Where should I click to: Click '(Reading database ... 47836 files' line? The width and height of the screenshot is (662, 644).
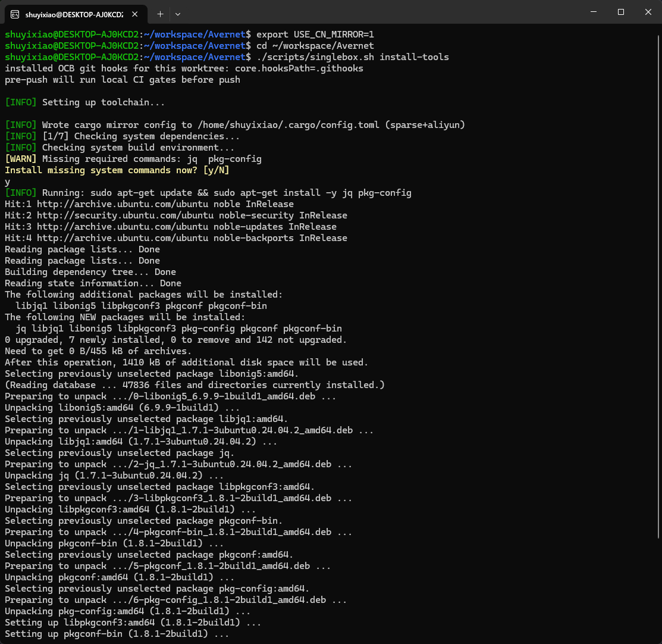coord(194,385)
